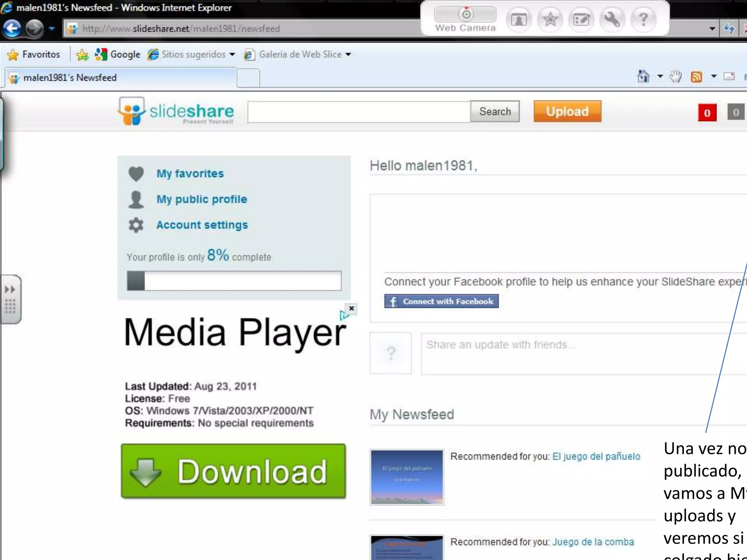Click the star favorites icon in overlay toolbar

[x=550, y=20]
